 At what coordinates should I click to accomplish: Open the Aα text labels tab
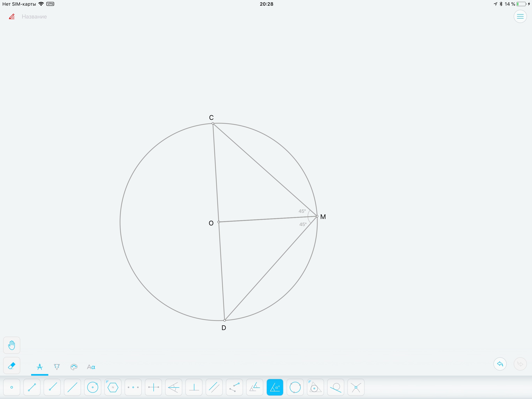point(91,367)
